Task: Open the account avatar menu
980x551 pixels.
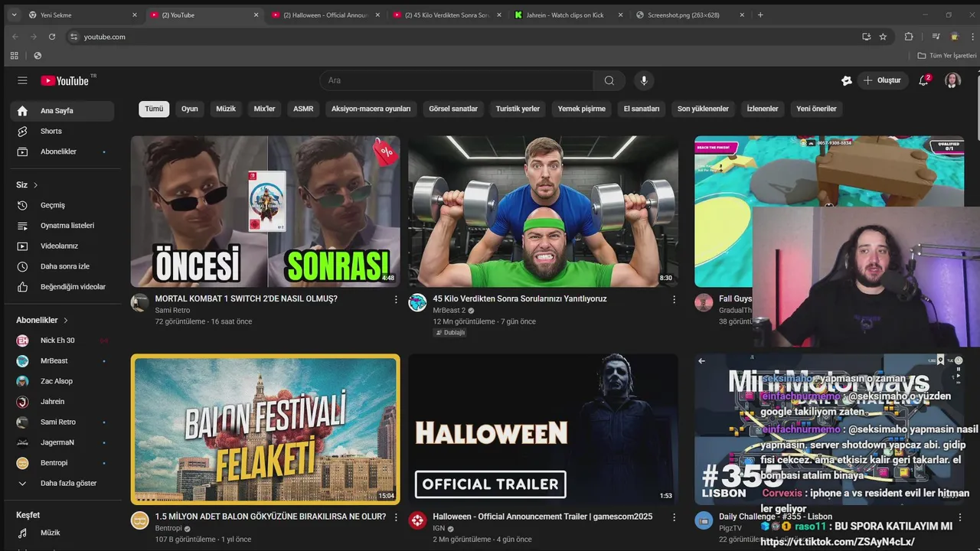Action: [952, 80]
